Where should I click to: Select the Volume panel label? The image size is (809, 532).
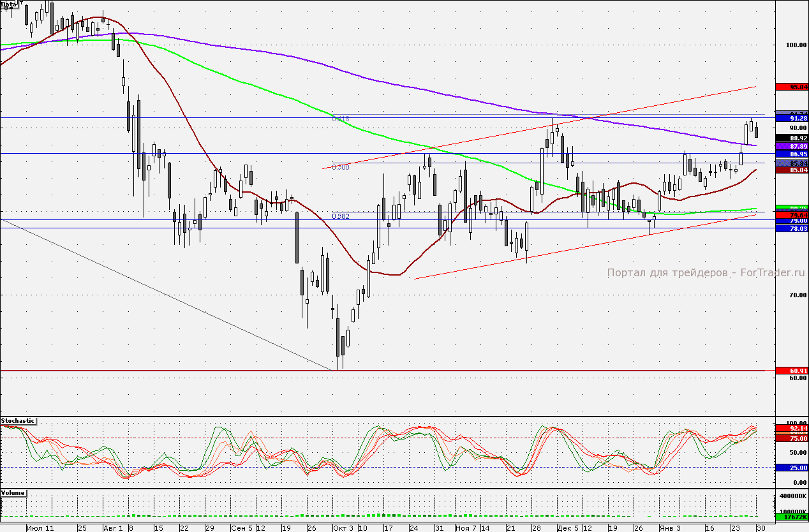13,493
